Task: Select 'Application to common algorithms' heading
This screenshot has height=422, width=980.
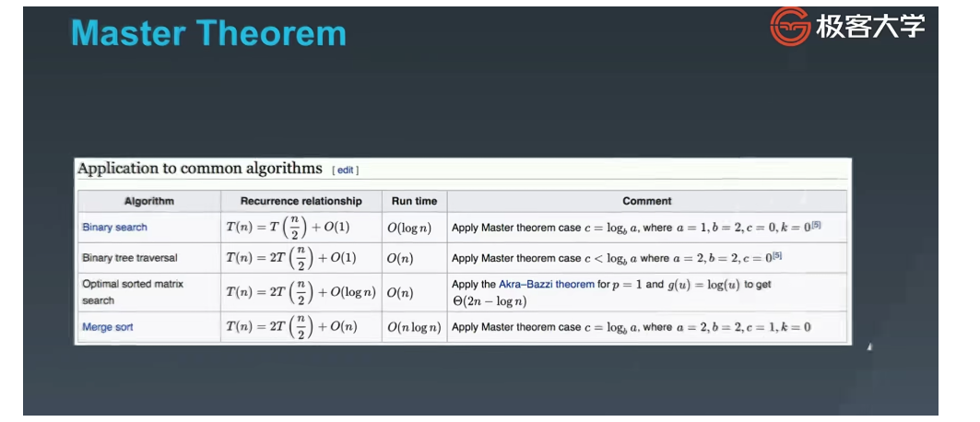Action: [200, 169]
